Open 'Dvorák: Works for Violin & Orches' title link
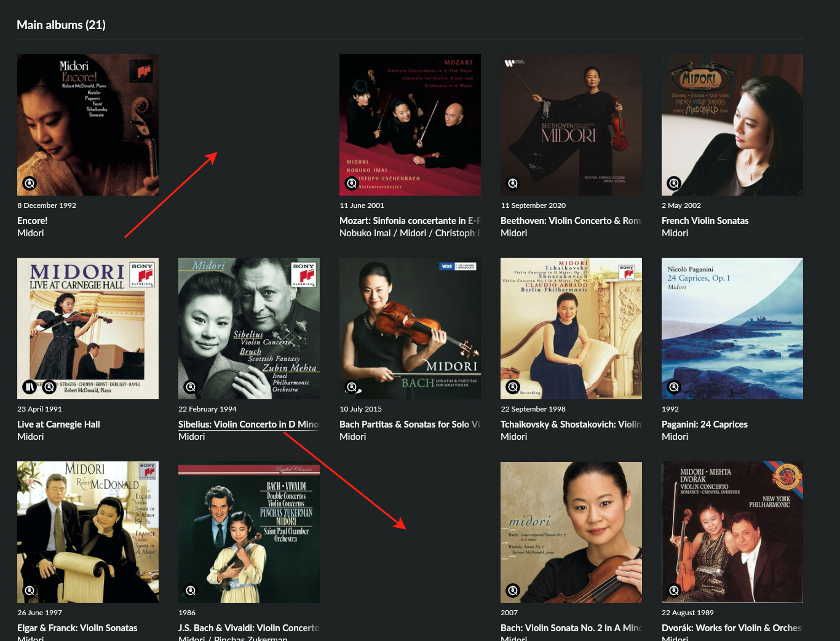The width and height of the screenshot is (840, 641). (x=732, y=628)
